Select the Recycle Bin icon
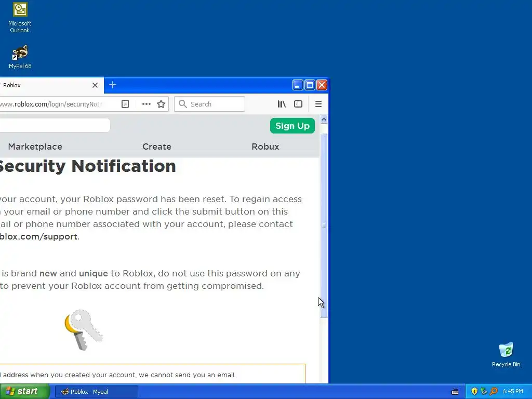This screenshot has width=532, height=399. tap(506, 354)
